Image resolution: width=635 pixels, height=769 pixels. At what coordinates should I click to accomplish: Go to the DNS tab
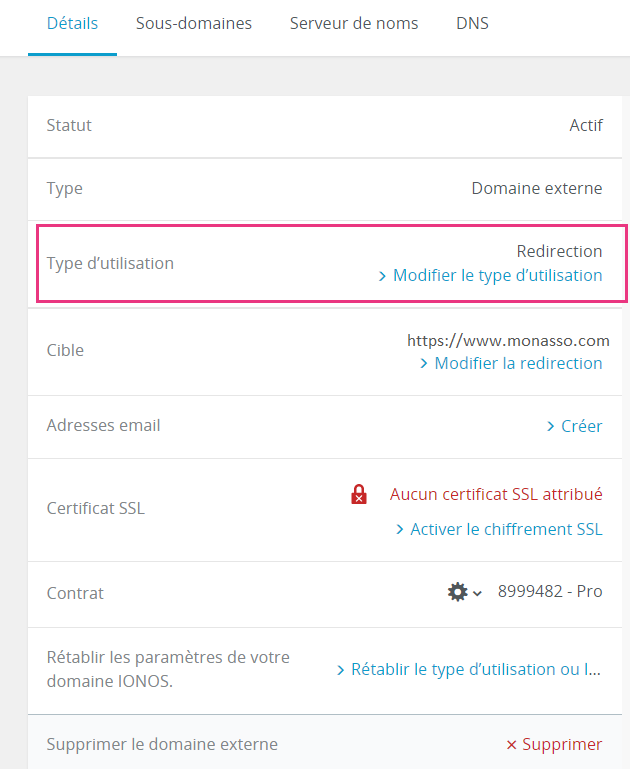tap(472, 24)
